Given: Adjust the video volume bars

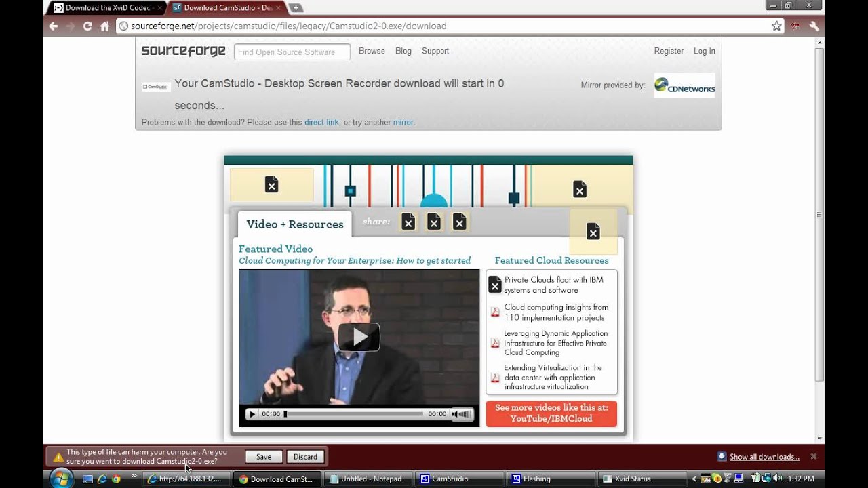Looking at the screenshot, I should pyautogui.click(x=465, y=414).
